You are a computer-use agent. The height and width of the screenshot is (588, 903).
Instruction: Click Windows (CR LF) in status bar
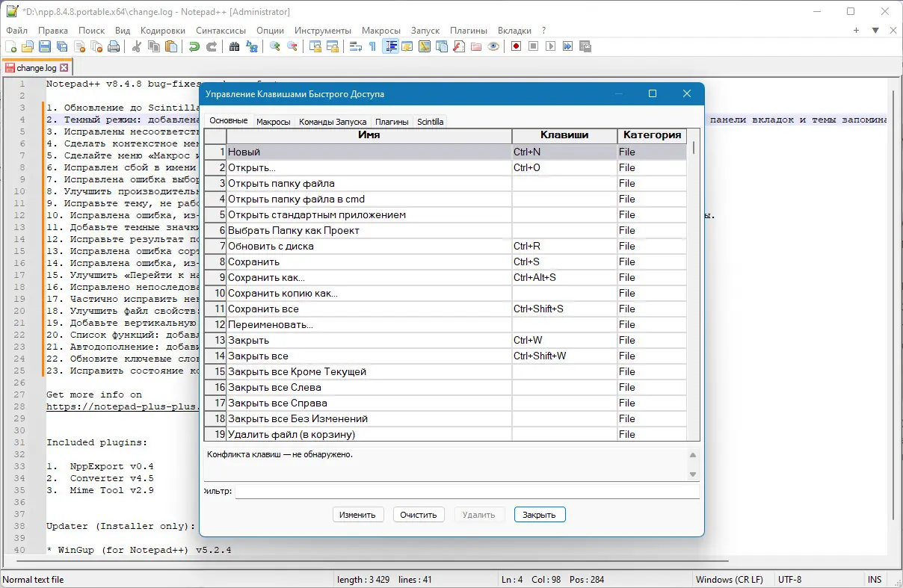(x=729, y=579)
